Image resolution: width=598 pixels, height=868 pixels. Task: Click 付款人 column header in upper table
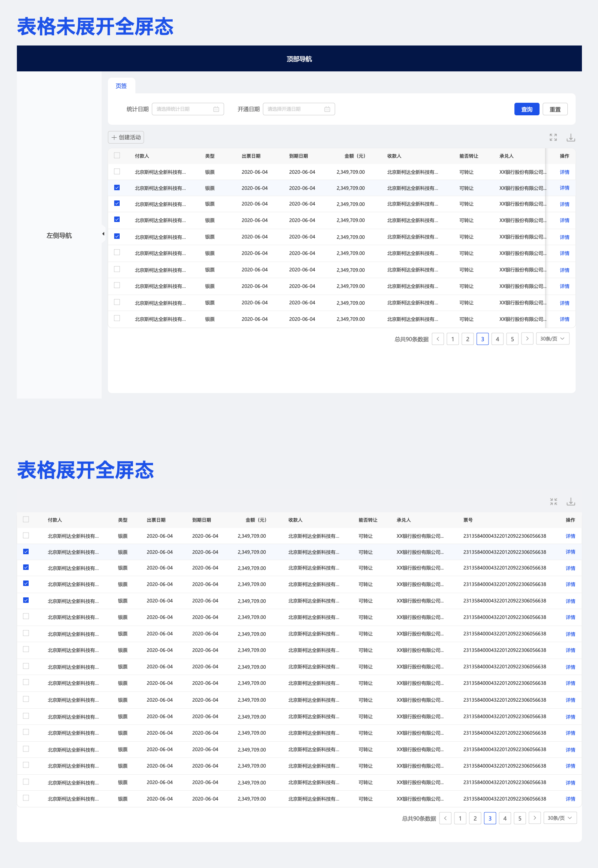click(x=142, y=156)
